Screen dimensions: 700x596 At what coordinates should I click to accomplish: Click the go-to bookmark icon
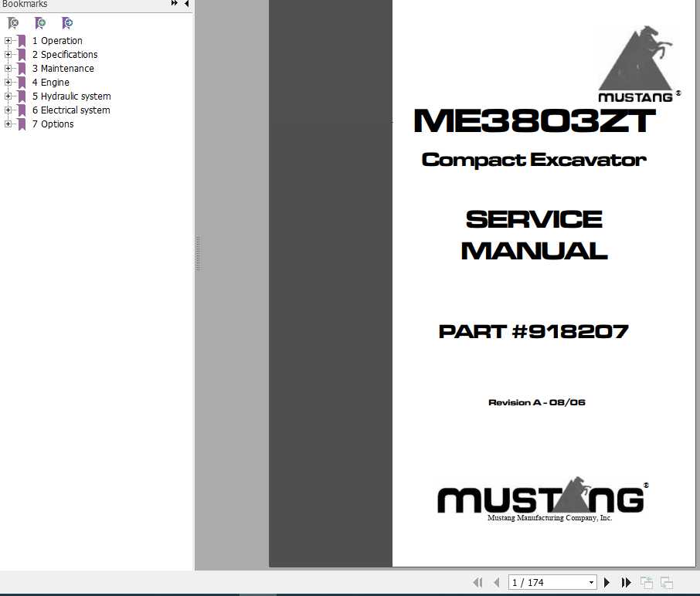tap(67, 23)
